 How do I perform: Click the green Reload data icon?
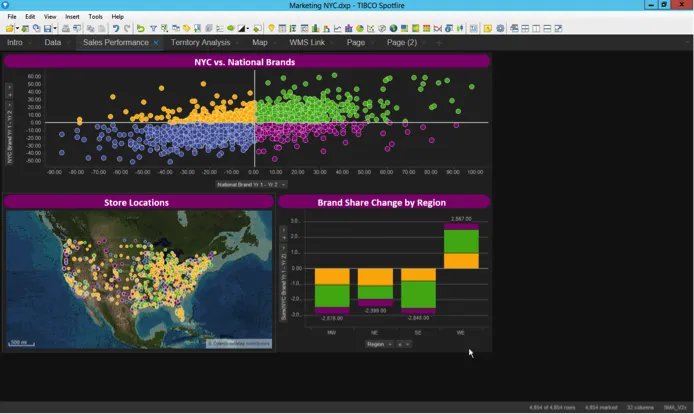pos(141,28)
